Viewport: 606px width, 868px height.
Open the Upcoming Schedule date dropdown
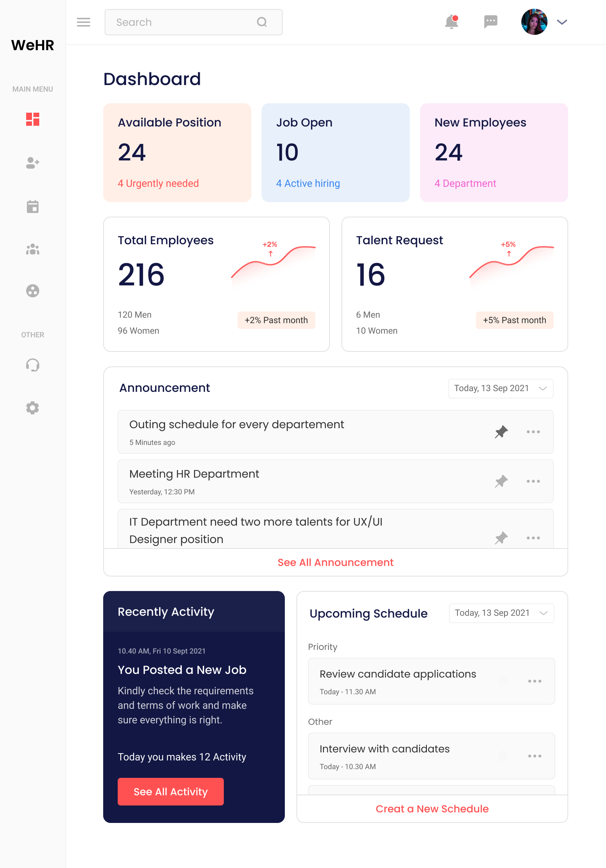[501, 613]
